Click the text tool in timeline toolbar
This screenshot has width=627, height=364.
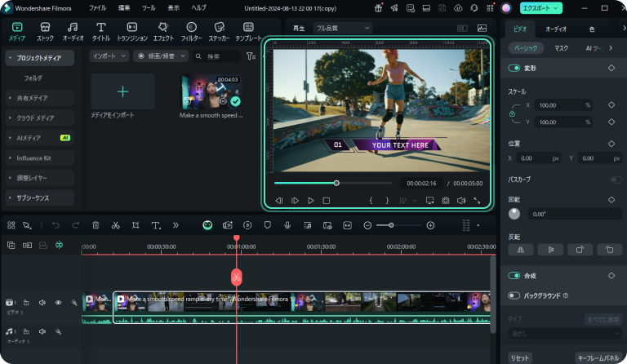coord(156,225)
